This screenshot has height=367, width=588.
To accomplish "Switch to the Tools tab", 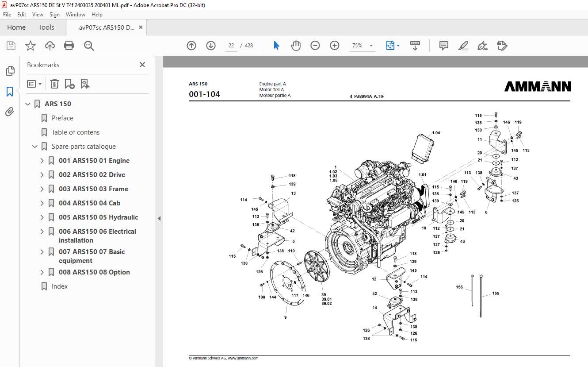I will click(x=46, y=27).
